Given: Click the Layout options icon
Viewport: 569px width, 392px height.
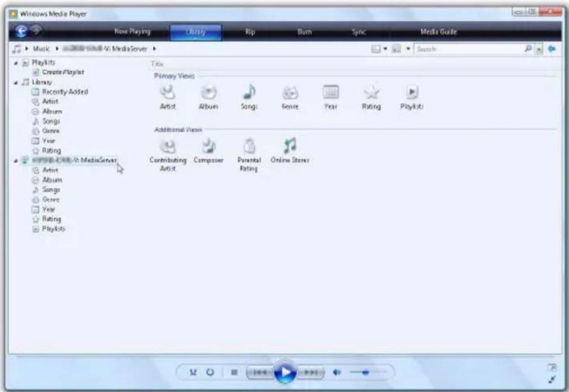Looking at the screenshot, I should [376, 49].
